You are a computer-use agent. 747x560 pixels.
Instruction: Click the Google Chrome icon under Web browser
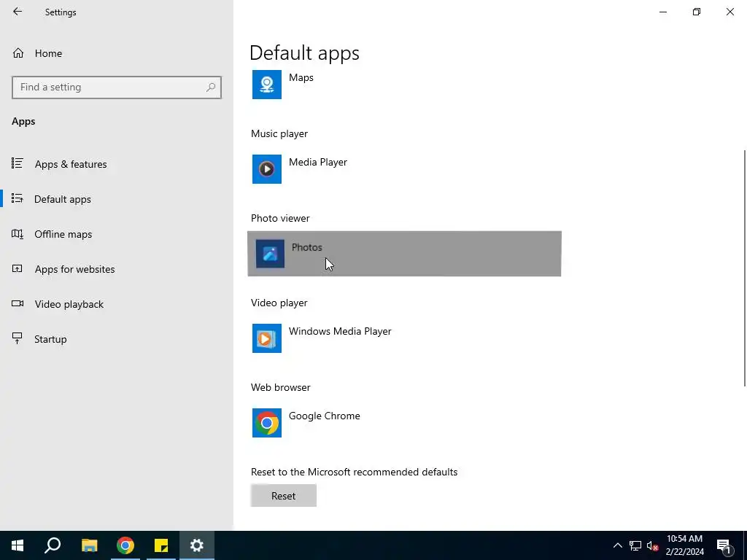pos(267,423)
